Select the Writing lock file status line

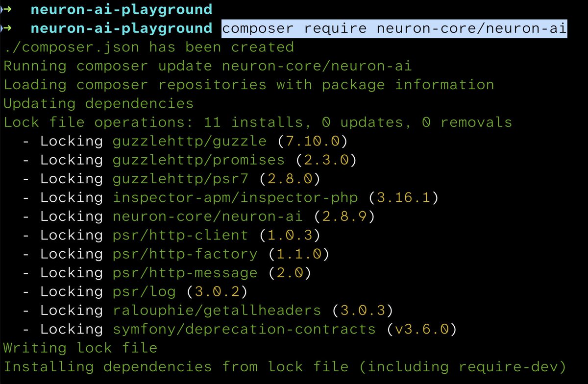tap(78, 348)
